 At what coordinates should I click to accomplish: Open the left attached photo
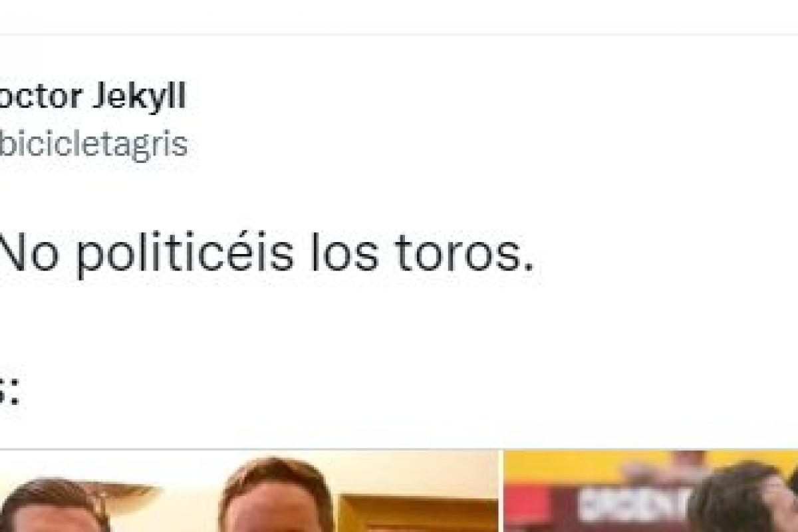click(249, 491)
